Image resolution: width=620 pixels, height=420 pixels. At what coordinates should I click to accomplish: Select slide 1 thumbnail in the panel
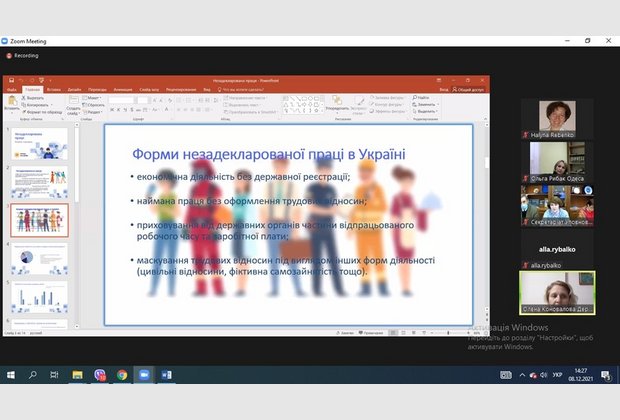coord(40,143)
